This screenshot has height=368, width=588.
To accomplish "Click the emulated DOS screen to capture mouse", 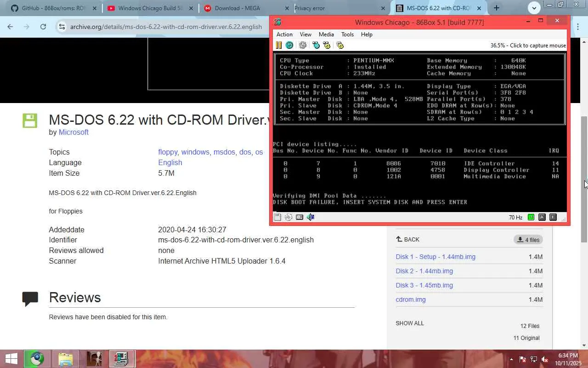I will [419, 132].
